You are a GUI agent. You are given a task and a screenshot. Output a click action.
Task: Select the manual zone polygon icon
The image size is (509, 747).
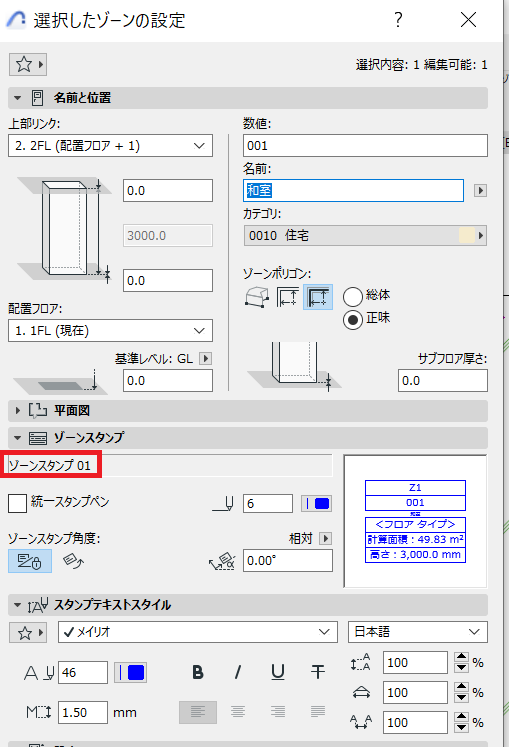click(257, 297)
